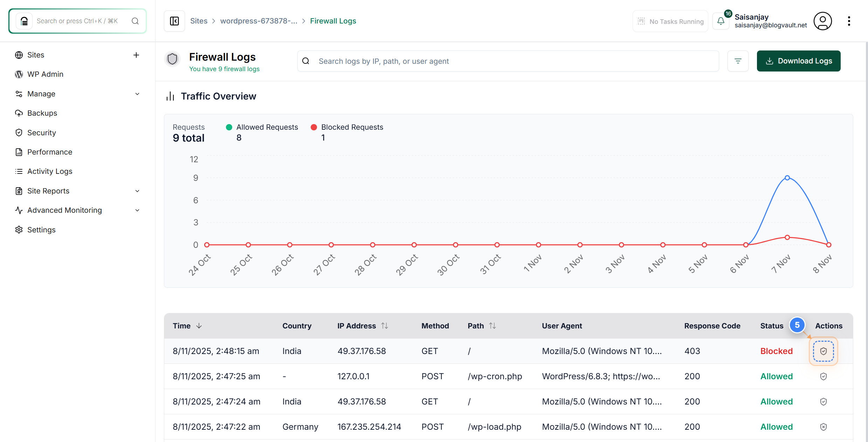The image size is (868, 442).
Task: Click shield action icon for Blocked row
Action: pos(823,351)
